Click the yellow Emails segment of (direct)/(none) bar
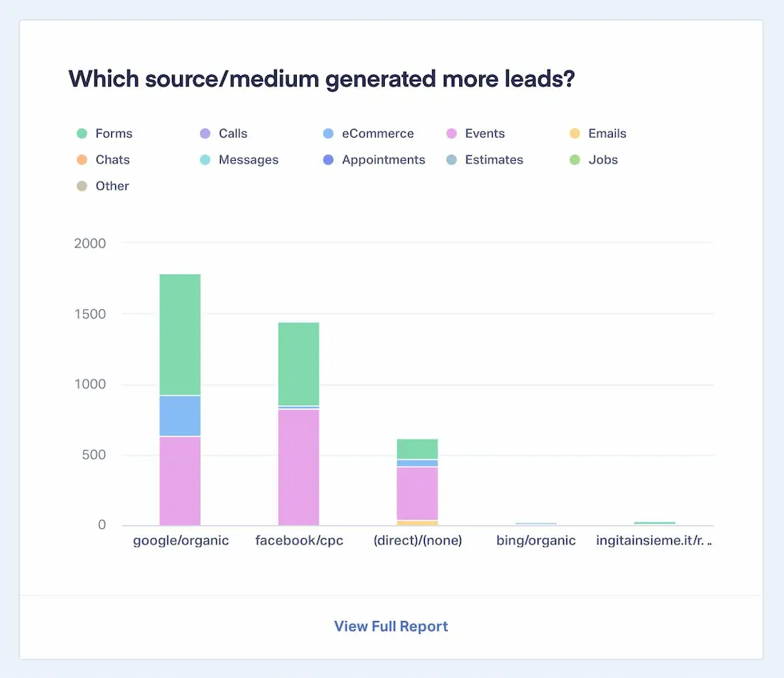 click(417, 524)
